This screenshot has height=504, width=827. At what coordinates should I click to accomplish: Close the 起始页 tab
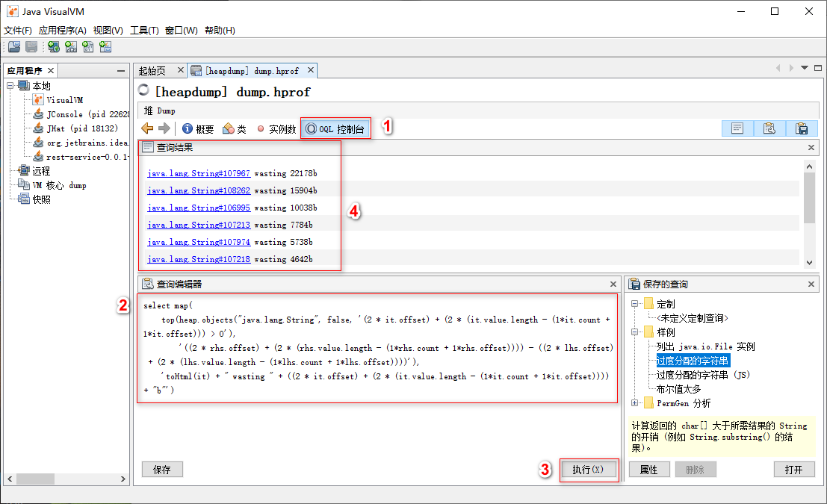tap(180, 69)
